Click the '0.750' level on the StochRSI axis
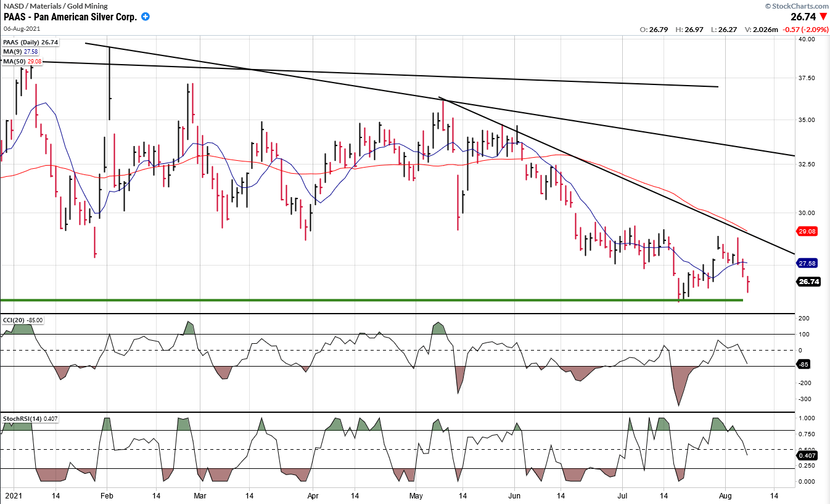The image size is (830, 504). pos(807,434)
